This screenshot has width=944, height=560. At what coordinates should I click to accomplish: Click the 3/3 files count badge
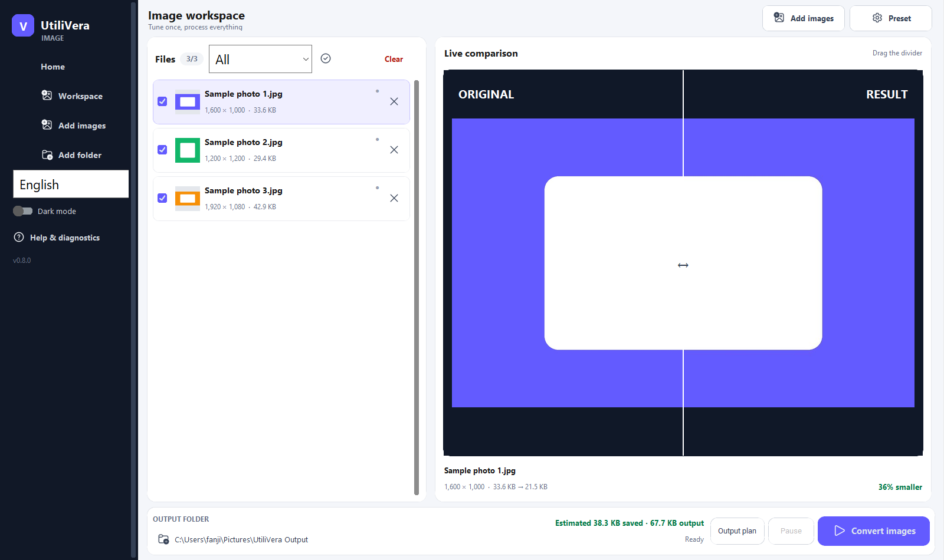(192, 59)
